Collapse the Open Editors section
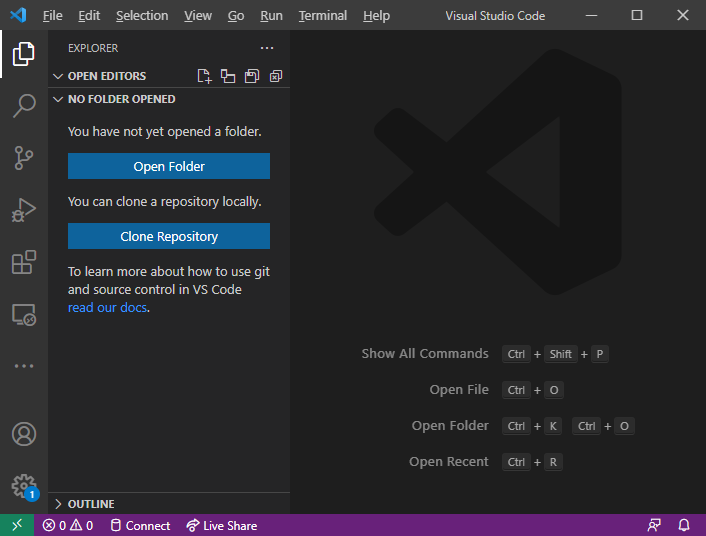 coord(58,76)
